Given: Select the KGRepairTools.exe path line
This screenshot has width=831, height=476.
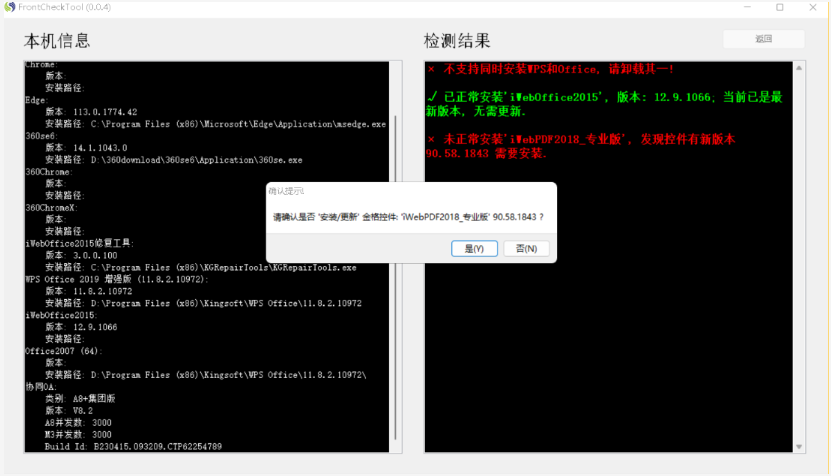Looking at the screenshot, I should (x=200, y=267).
